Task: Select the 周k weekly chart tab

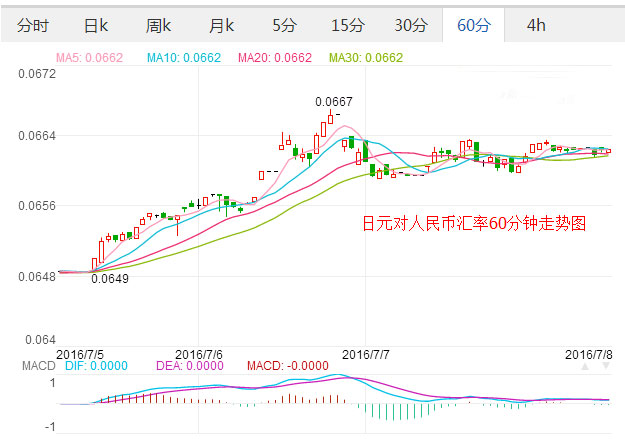Action: click(158, 26)
